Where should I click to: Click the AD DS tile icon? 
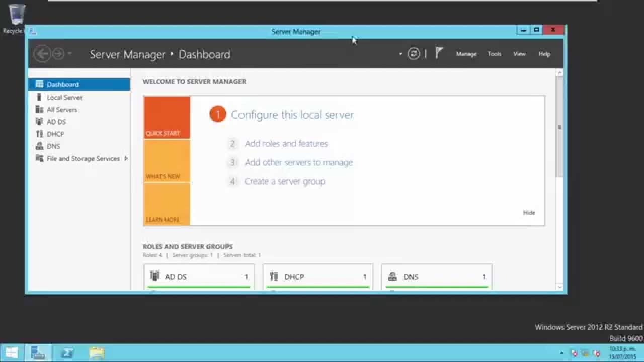click(x=154, y=276)
